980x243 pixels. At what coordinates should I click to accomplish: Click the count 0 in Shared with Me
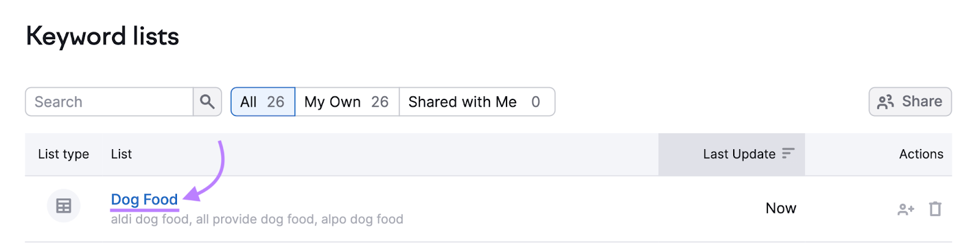(535, 102)
